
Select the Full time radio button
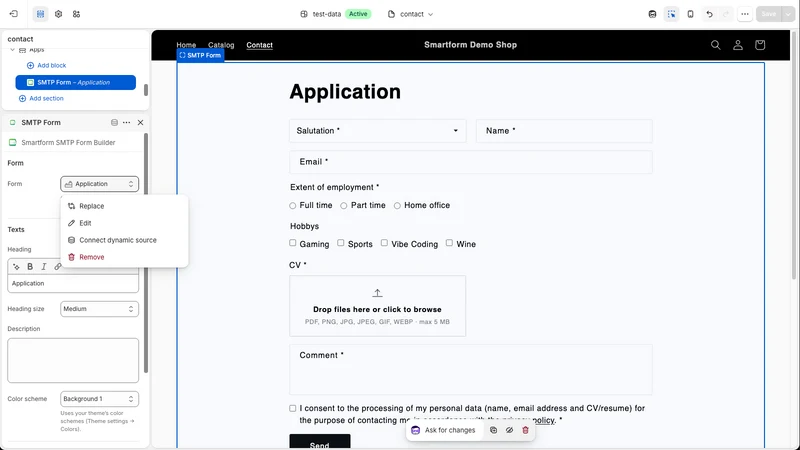[x=292, y=206]
